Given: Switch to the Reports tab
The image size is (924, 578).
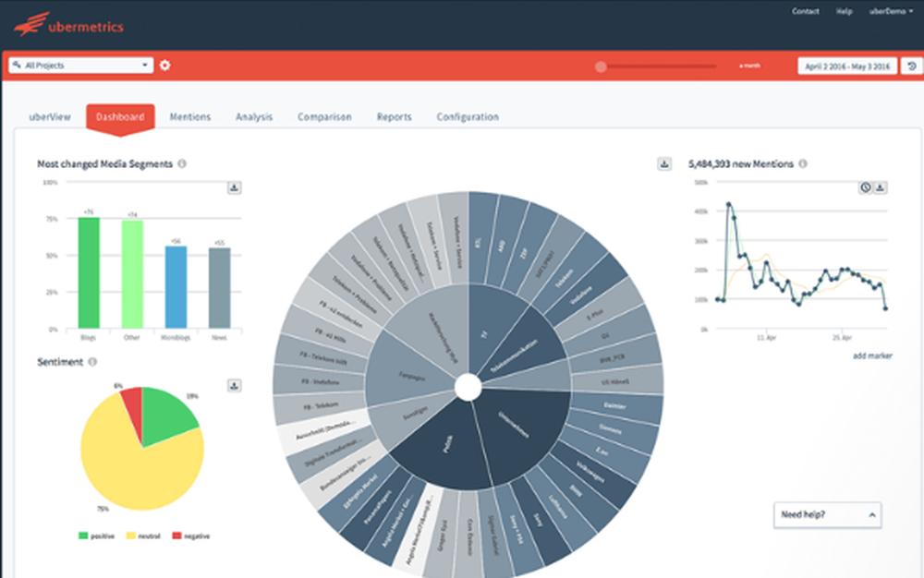Looking at the screenshot, I should tap(395, 116).
